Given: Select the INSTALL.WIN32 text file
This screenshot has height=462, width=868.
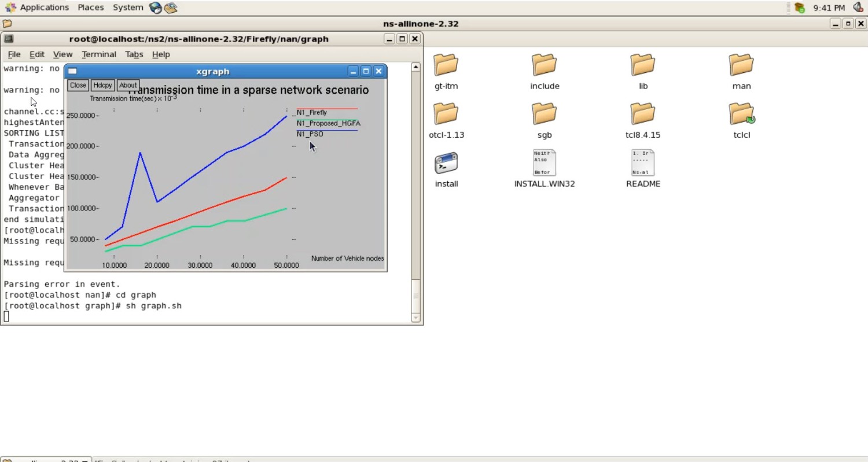Looking at the screenshot, I should pos(545,163).
